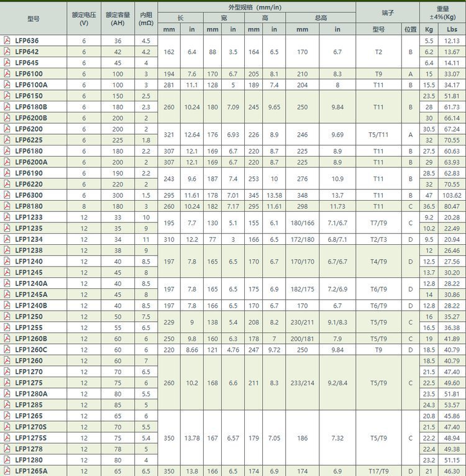The height and width of the screenshot is (476, 466).
Task: Click the LFP6150 model name
Action: coord(29,96)
